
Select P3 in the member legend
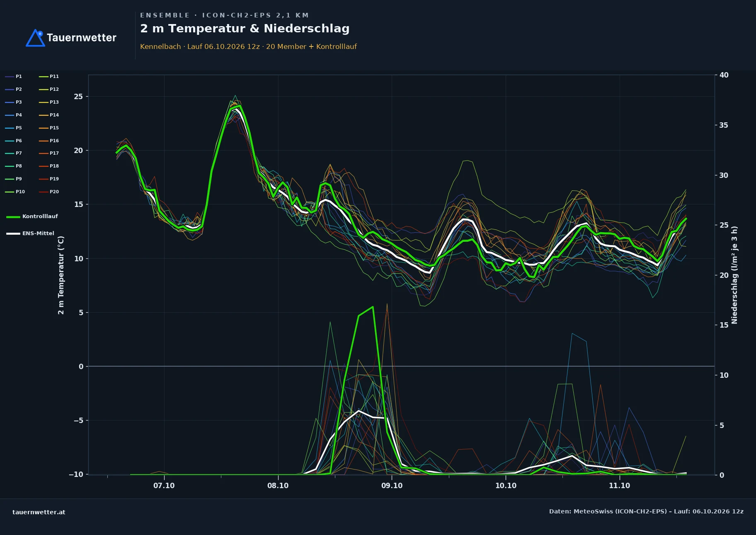14,102
